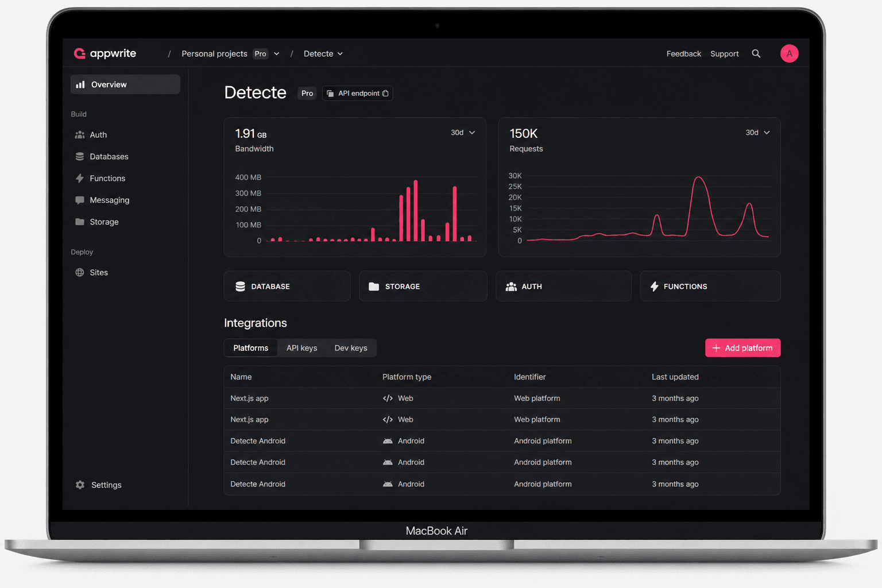Open the AUTH card

[x=563, y=286]
